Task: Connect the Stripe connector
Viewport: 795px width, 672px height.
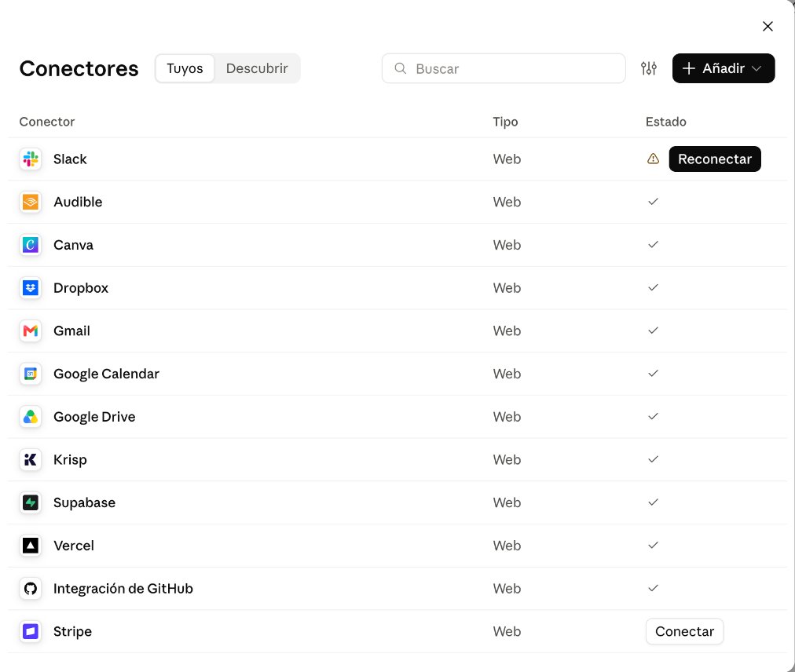Action: coord(684,631)
